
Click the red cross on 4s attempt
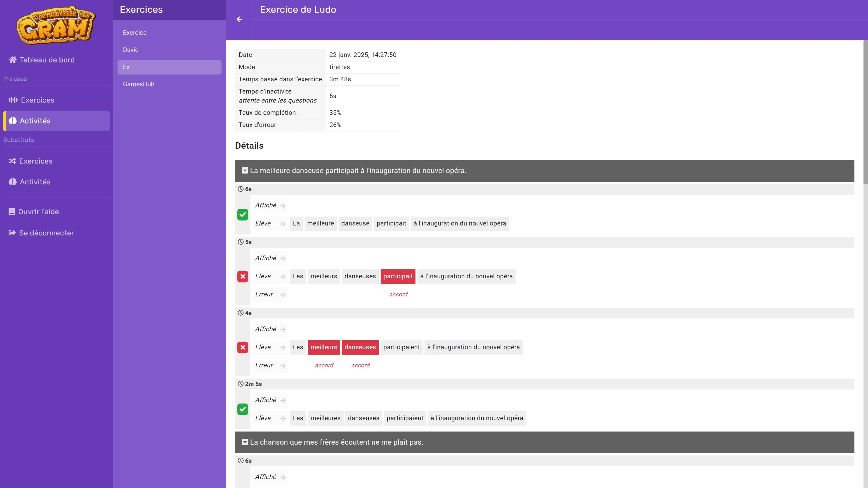243,347
